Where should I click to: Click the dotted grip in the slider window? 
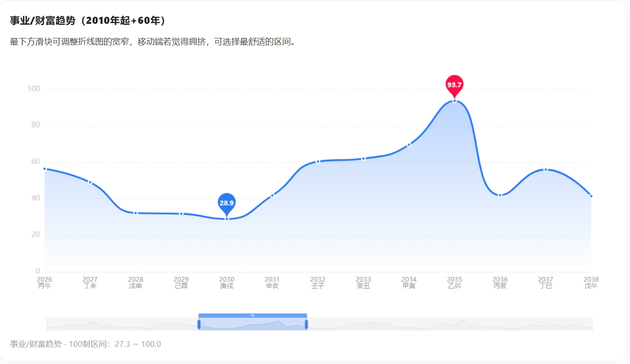(252, 316)
